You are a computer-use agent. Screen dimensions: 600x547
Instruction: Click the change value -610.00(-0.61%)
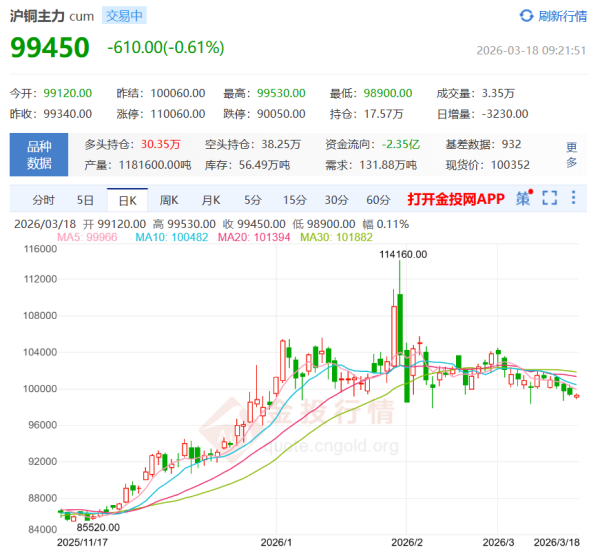click(x=166, y=47)
